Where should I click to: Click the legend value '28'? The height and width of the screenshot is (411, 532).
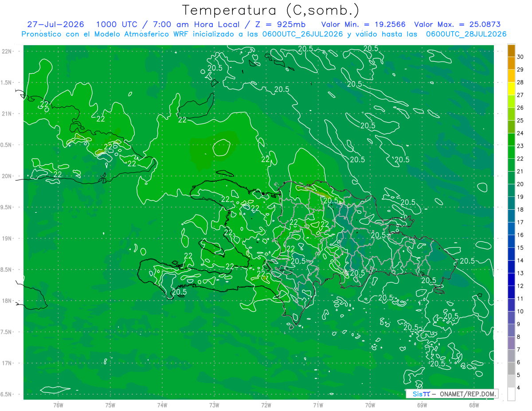[x=520, y=82]
